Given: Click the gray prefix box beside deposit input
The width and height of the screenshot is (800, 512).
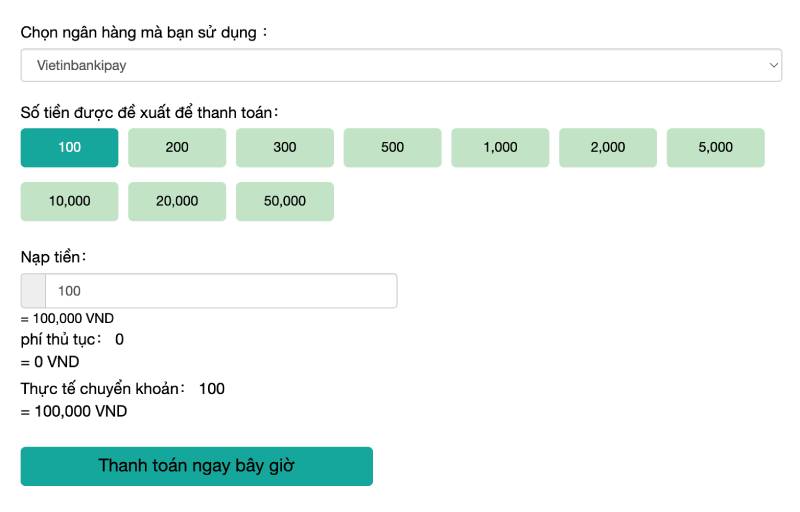Looking at the screenshot, I should click(33, 291).
